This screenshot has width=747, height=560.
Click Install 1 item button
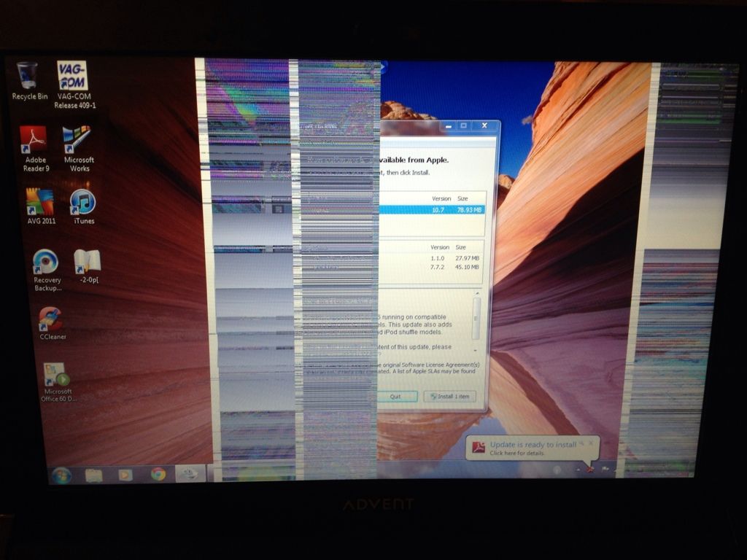449,396
